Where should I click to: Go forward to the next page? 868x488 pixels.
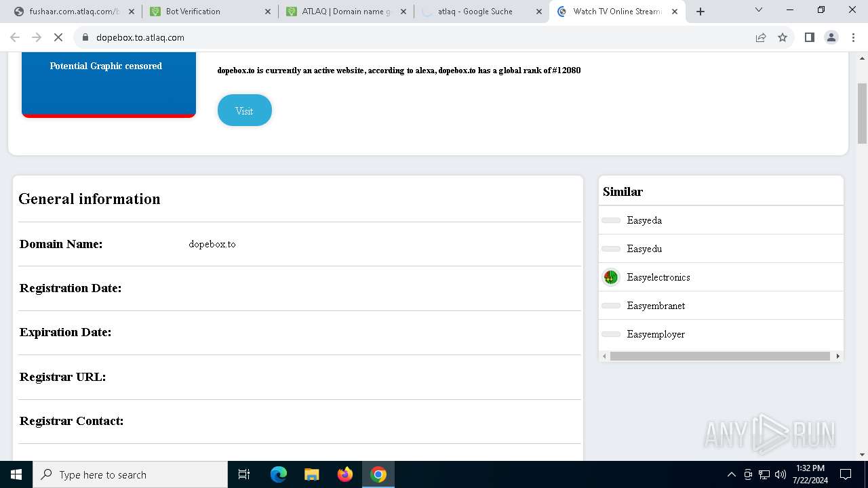[37, 37]
